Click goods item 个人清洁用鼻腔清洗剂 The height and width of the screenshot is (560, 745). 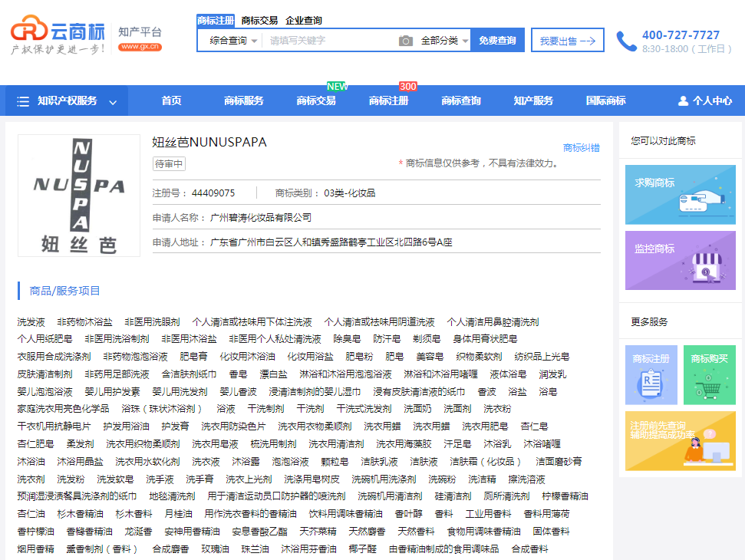coord(493,322)
